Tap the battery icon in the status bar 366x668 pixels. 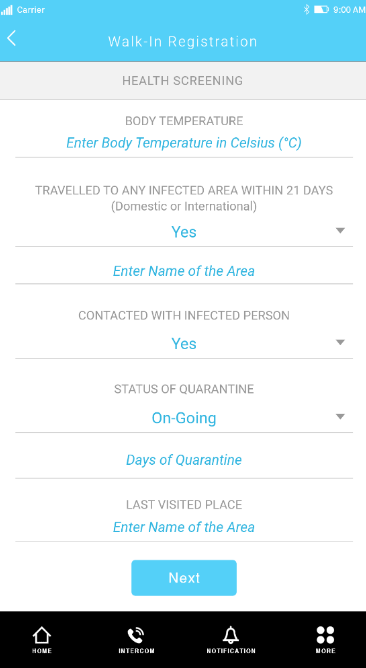pyautogui.click(x=321, y=9)
